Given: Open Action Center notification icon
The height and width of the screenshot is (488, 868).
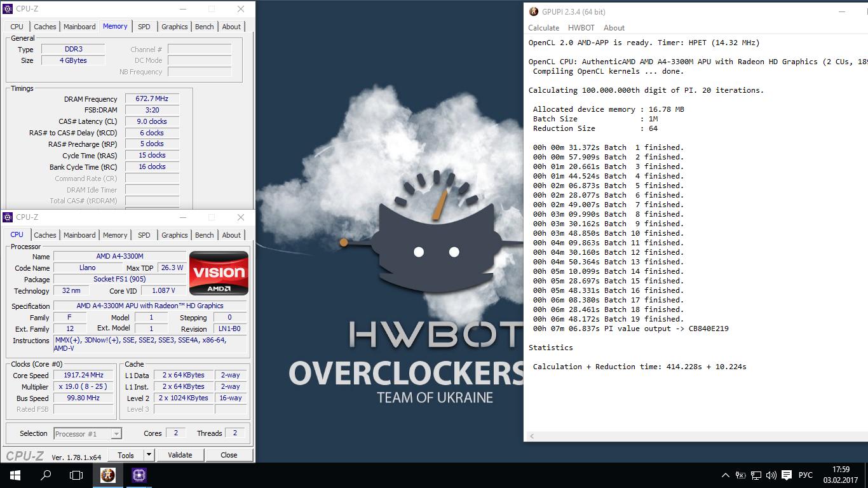Looking at the screenshot, I should point(787,475).
